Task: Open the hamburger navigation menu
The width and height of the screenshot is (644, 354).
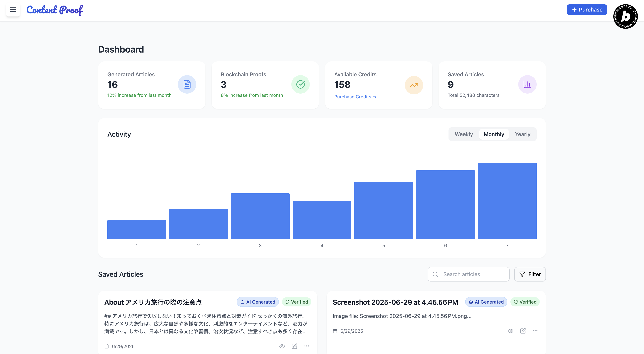Action: click(x=13, y=10)
